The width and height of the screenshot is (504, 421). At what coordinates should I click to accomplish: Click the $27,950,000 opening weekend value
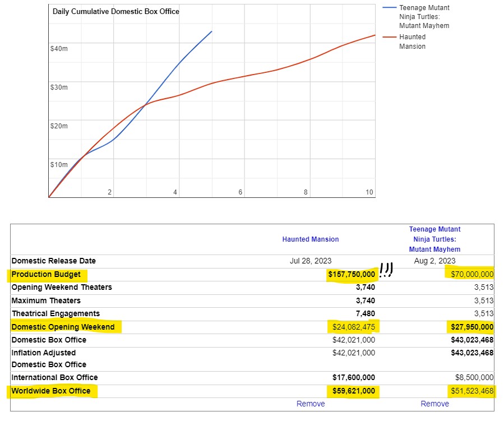[471, 327]
